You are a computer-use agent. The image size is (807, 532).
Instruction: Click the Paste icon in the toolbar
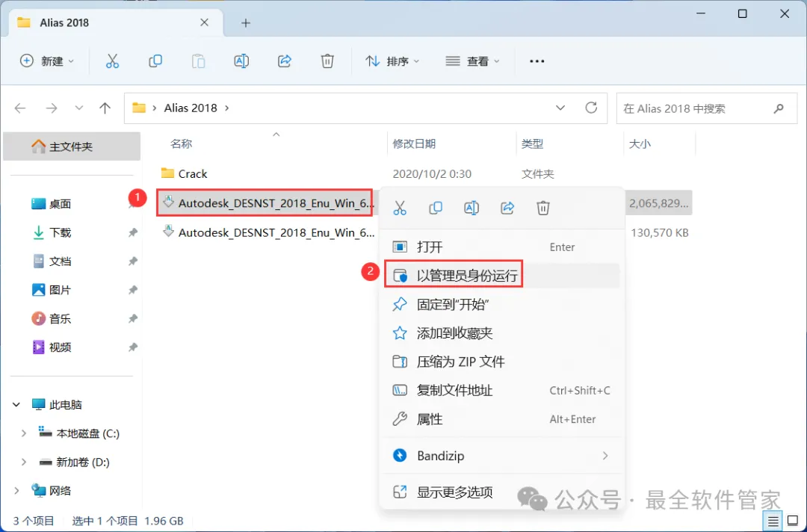point(198,61)
